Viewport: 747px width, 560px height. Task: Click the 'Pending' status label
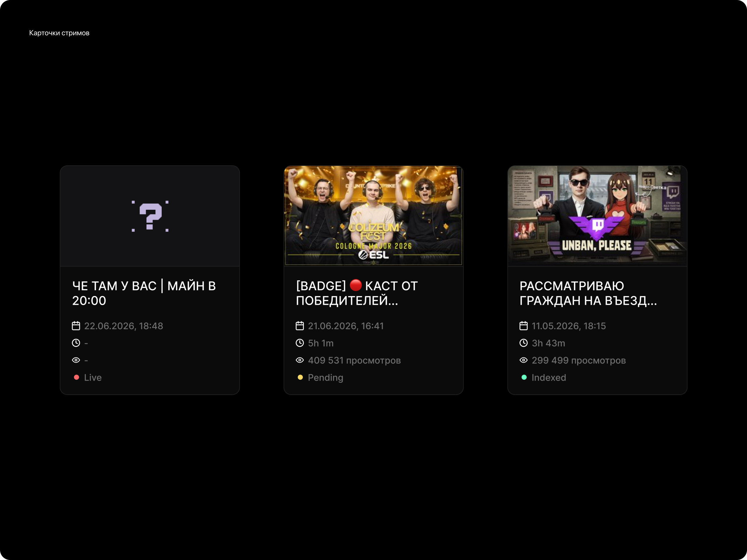[x=326, y=378]
